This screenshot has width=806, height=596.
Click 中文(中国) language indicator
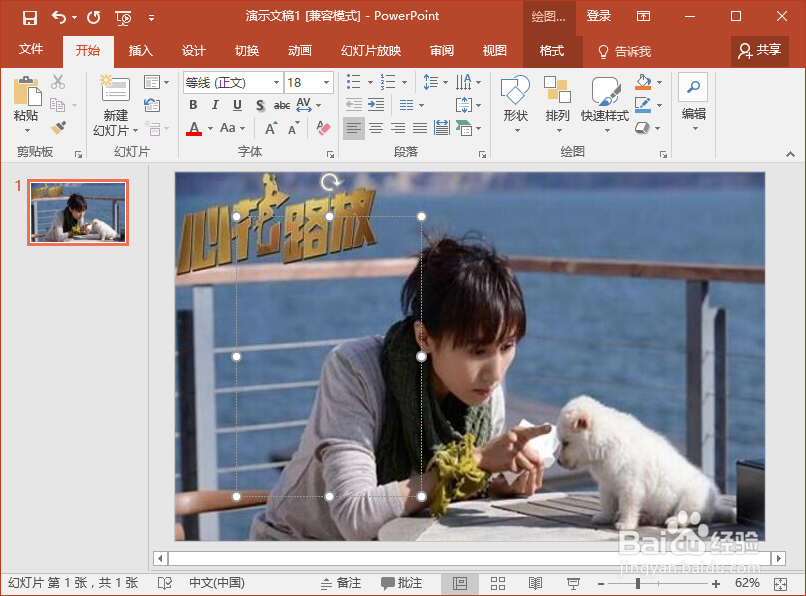(216, 583)
